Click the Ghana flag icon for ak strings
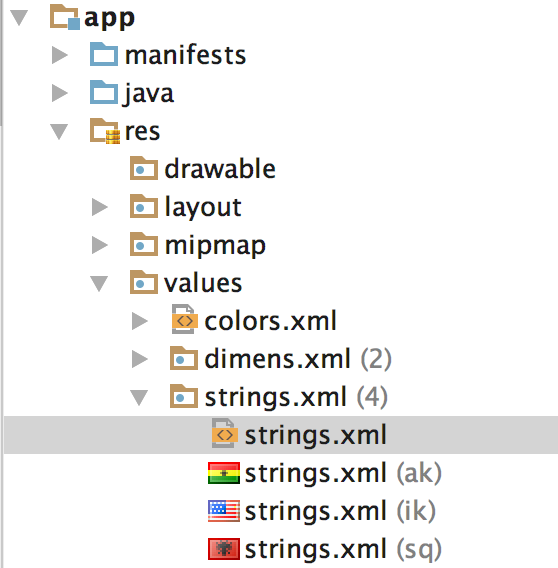The width and height of the screenshot is (558, 568). (x=224, y=473)
